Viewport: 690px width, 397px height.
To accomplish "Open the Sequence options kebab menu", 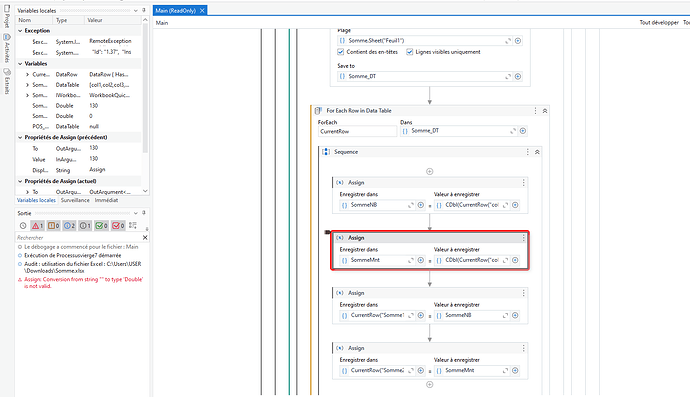I will click(528, 152).
